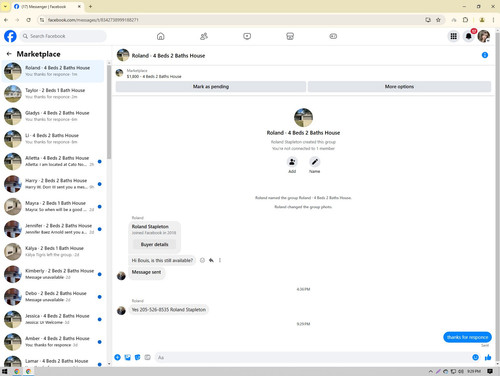
Task: Open Alletta 4 Beds 2 Baths chat
Action: coord(53,161)
